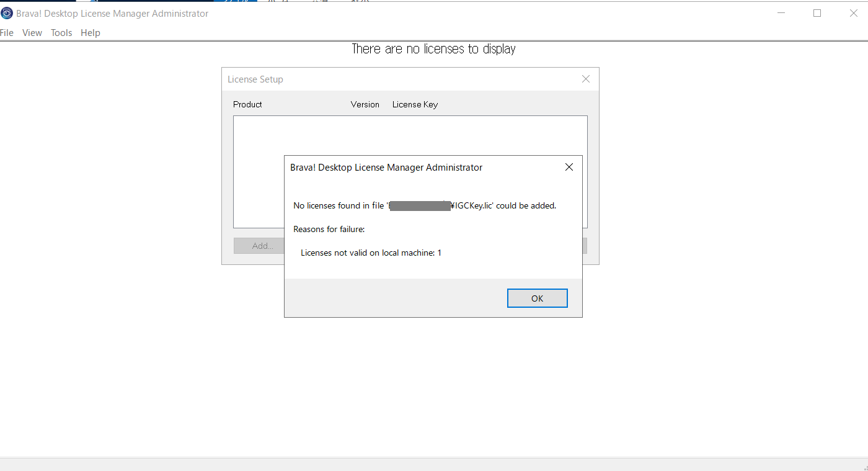868x471 pixels.
Task: Click 'There are no licenses to display' text
Action: click(x=433, y=49)
